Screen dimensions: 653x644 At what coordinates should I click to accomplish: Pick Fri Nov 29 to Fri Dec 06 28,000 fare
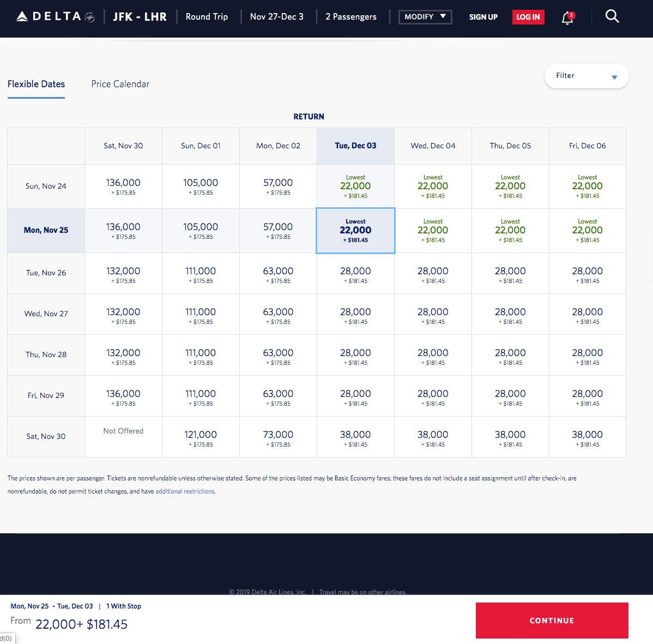587,395
